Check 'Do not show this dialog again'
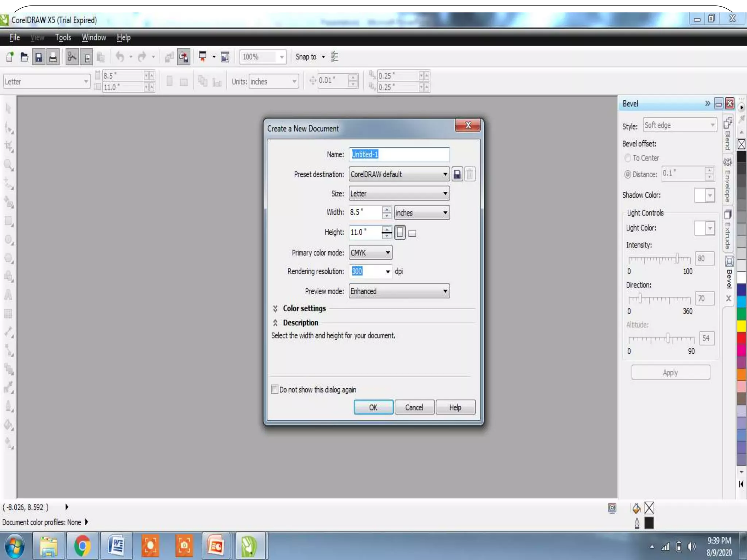 coord(275,389)
